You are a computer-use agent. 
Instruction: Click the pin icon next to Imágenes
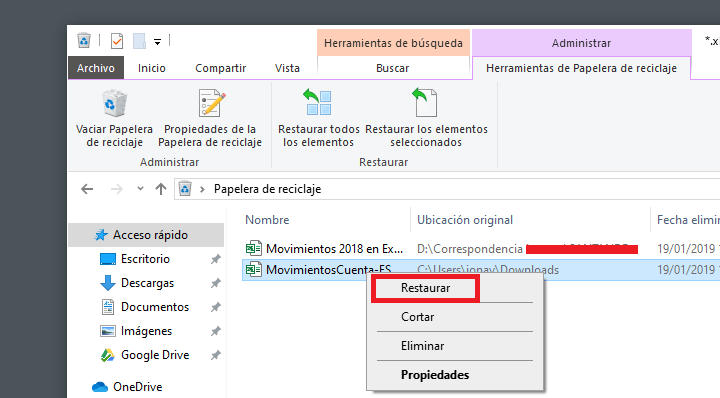click(215, 331)
